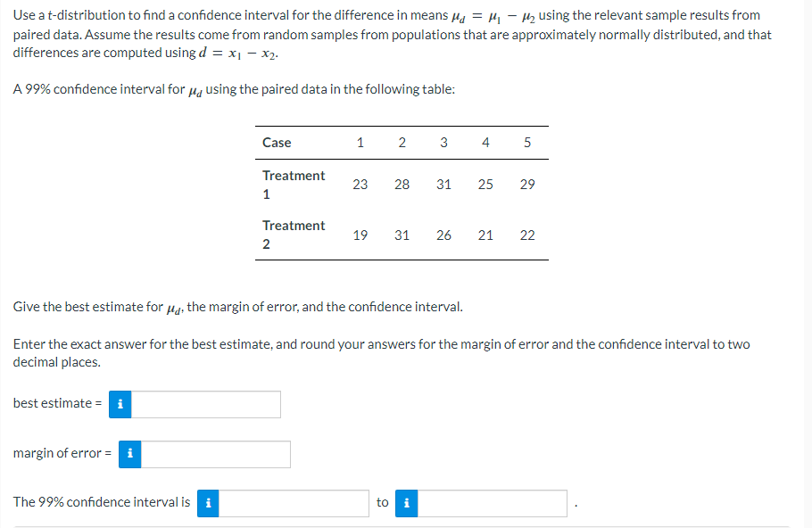The image size is (812, 528).
Task: Click the info icon before the second interval field
Action: [x=406, y=503]
